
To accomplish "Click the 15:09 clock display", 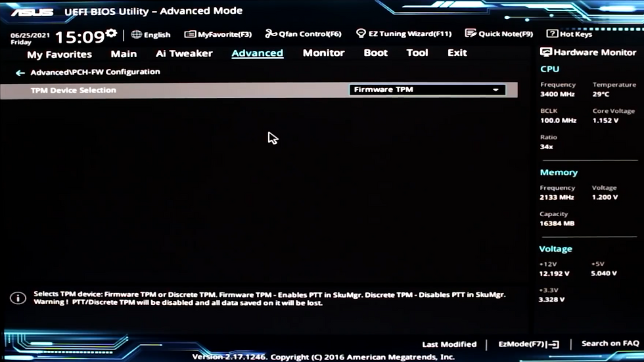I will [80, 37].
